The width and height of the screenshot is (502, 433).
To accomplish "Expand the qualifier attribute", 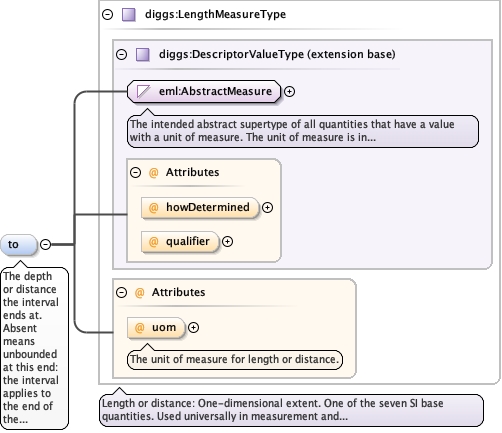I will click(x=227, y=242).
